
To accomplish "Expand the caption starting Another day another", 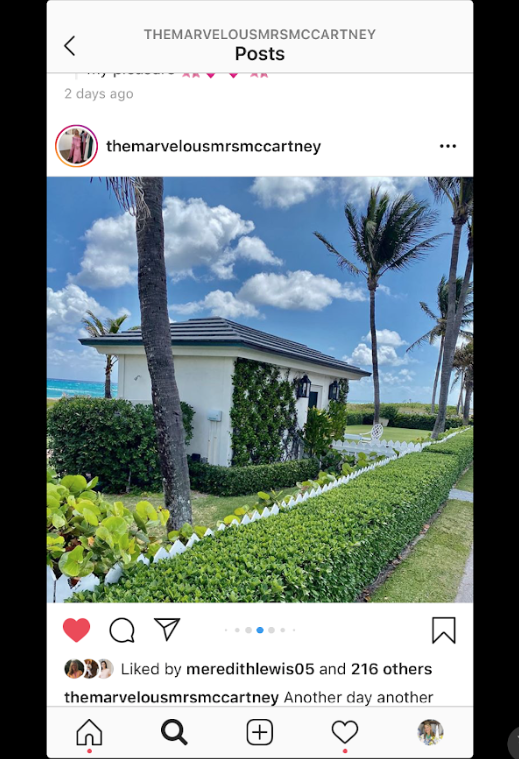I will (358, 698).
